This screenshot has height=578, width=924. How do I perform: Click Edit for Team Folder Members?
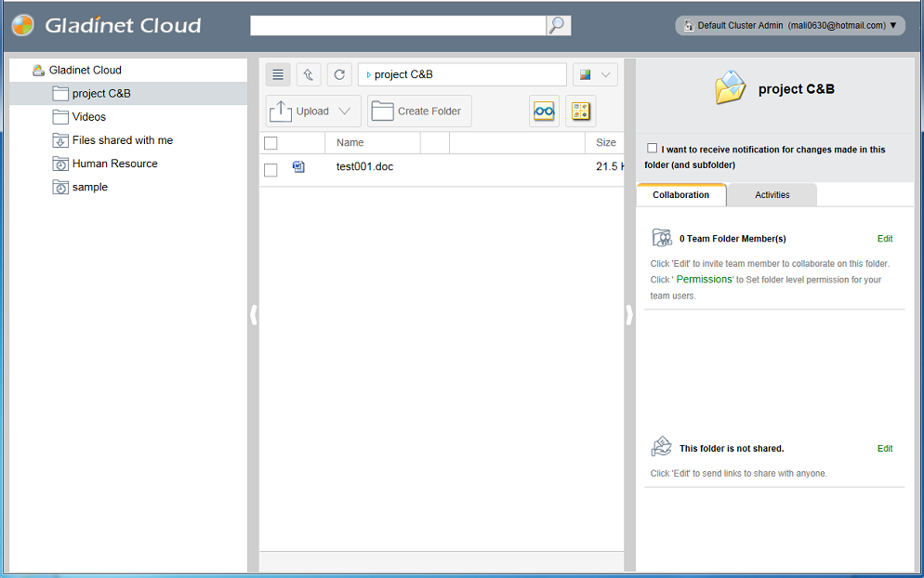point(885,239)
